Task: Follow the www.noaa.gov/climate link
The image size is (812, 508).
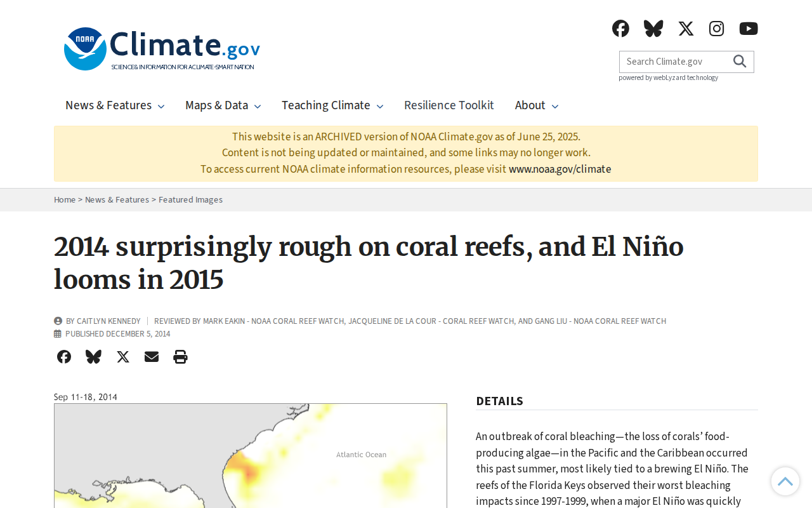Action: pyautogui.click(x=560, y=170)
